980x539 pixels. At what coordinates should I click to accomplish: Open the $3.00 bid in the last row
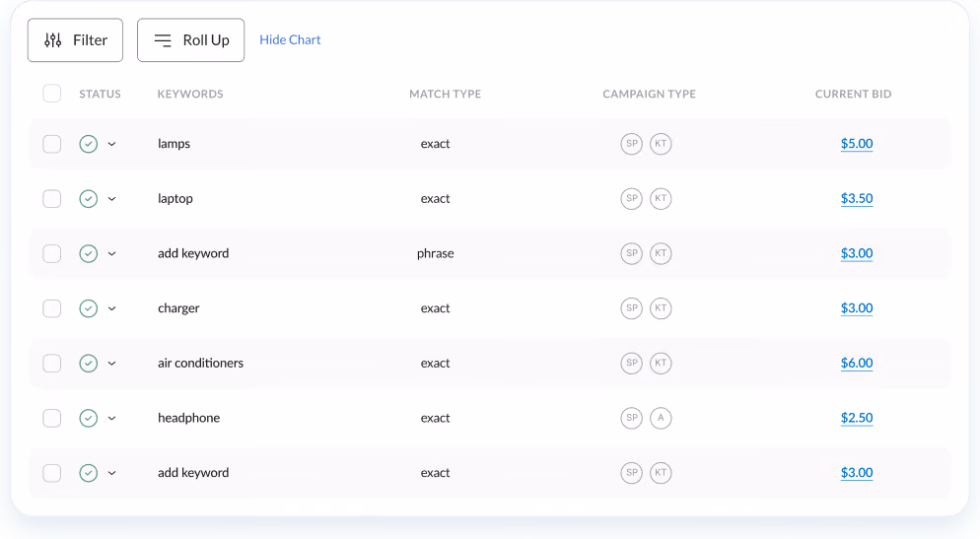pyautogui.click(x=857, y=473)
